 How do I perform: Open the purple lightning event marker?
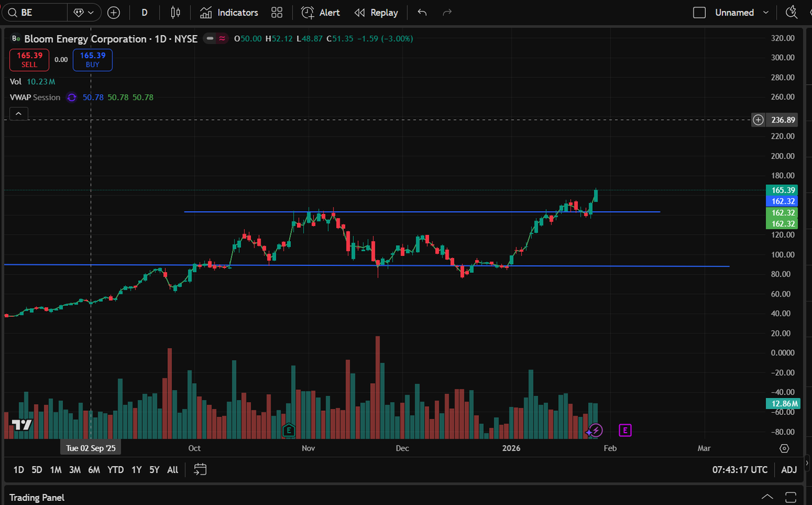(x=595, y=430)
